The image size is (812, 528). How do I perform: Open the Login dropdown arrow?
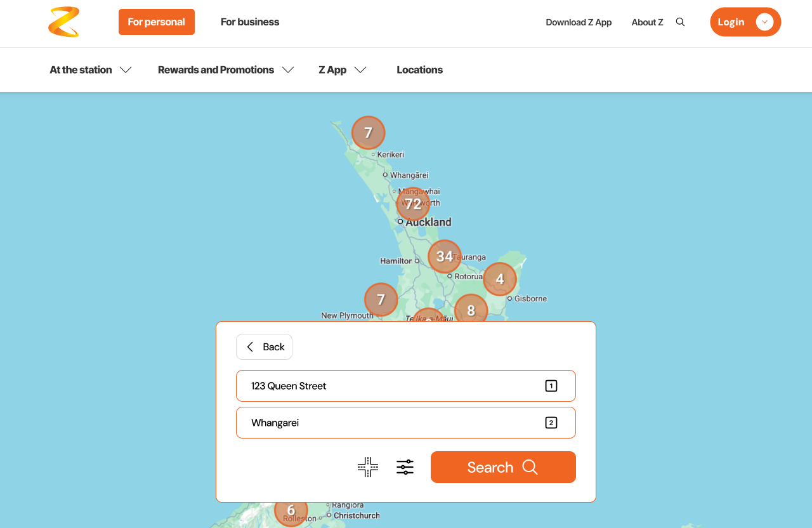click(764, 22)
